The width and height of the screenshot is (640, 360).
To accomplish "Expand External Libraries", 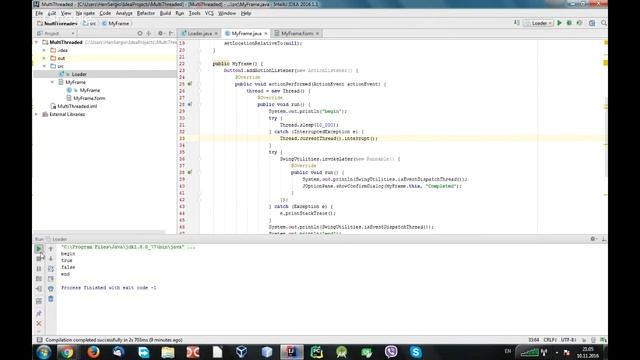I will (x=36, y=114).
